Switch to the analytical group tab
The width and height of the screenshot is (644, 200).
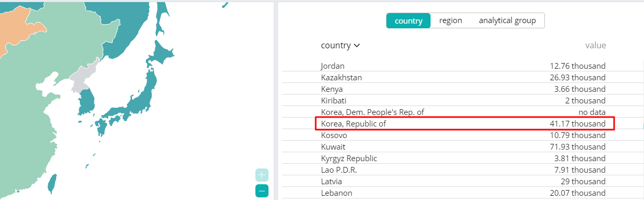507,20
